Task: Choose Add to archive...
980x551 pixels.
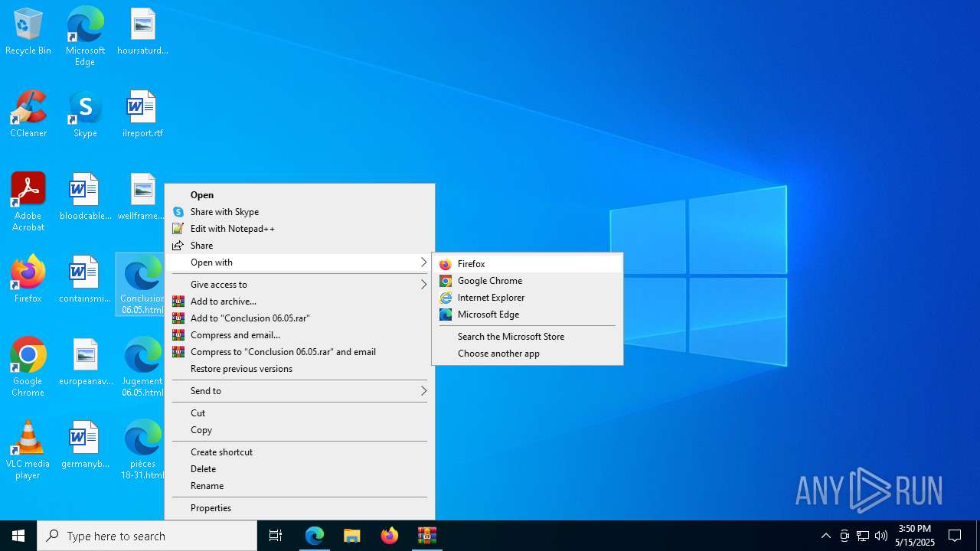Action: click(299, 302)
